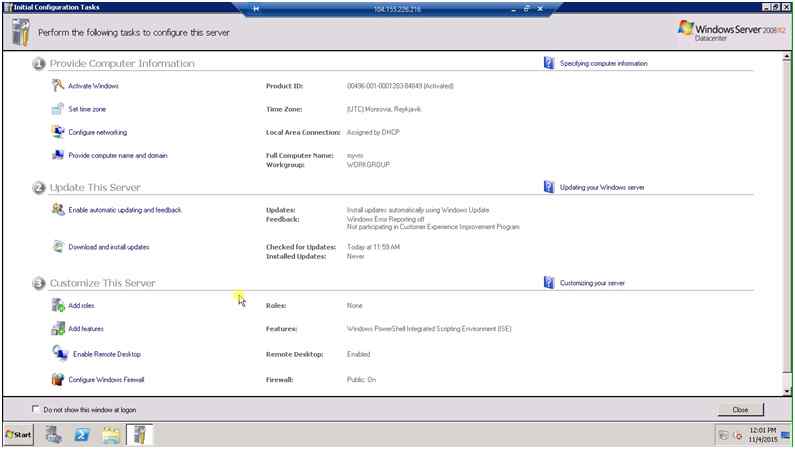Viewport: 795px width, 449px height.
Task: Click the Enable automatic updating icon
Action: click(58, 209)
